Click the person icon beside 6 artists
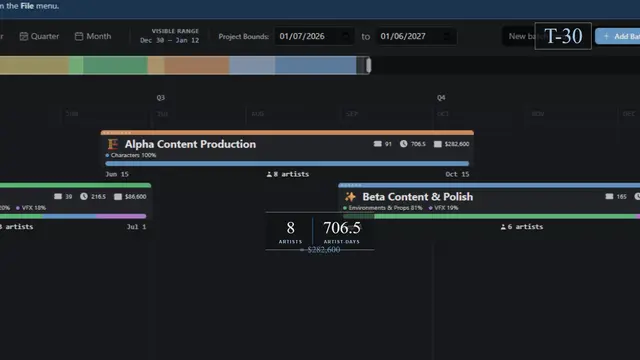The image size is (640, 360). click(x=503, y=227)
